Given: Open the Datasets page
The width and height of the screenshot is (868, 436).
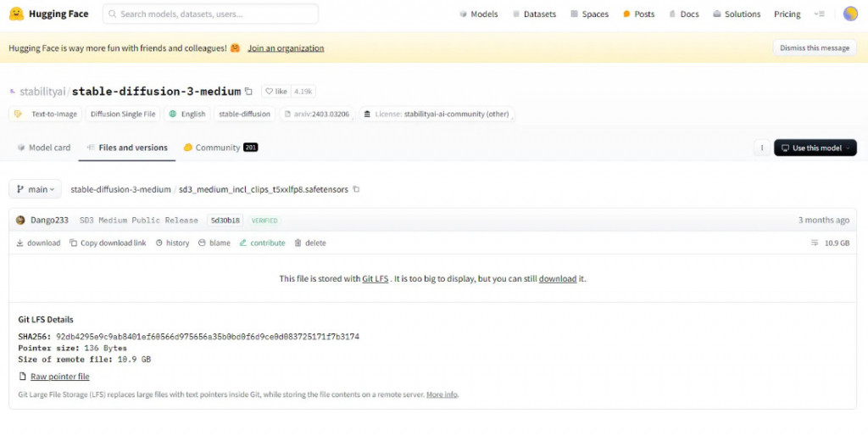Looking at the screenshot, I should [534, 14].
